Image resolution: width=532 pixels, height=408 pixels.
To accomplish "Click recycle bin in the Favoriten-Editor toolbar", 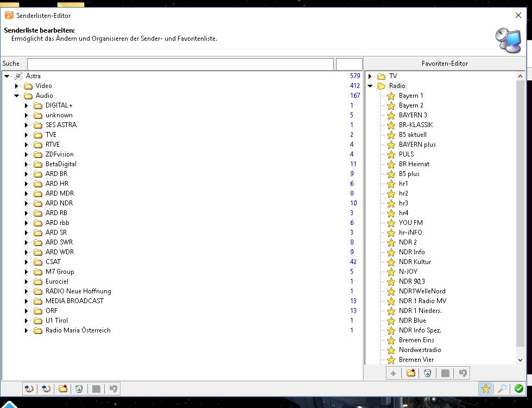I will click(428, 373).
